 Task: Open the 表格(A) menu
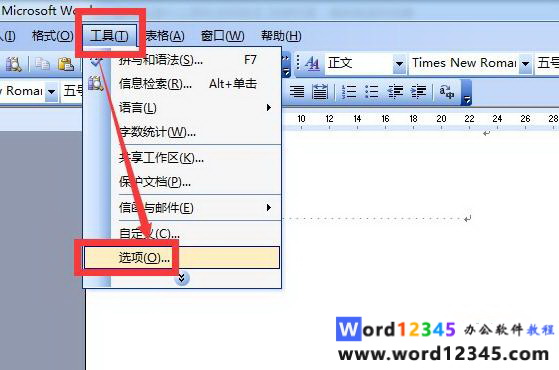(164, 36)
